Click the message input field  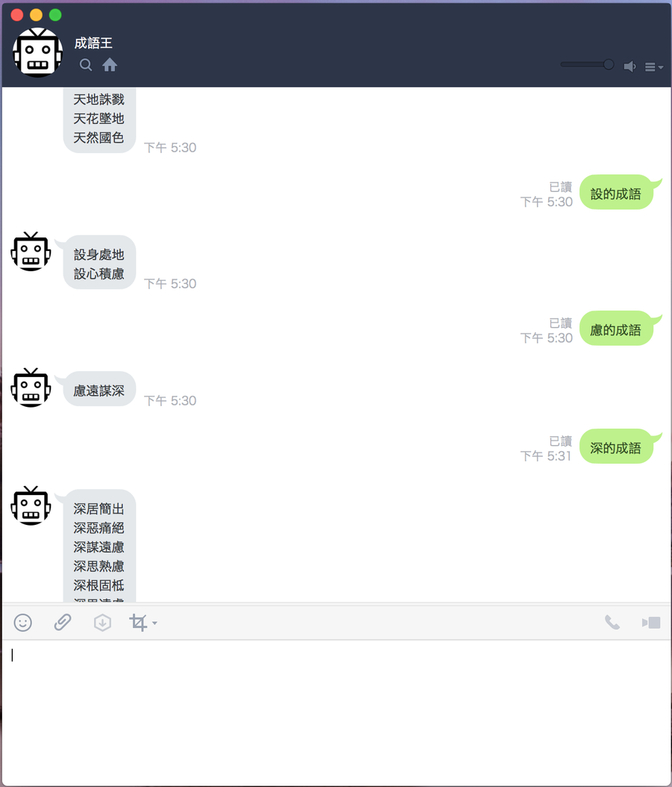[x=336, y=712]
